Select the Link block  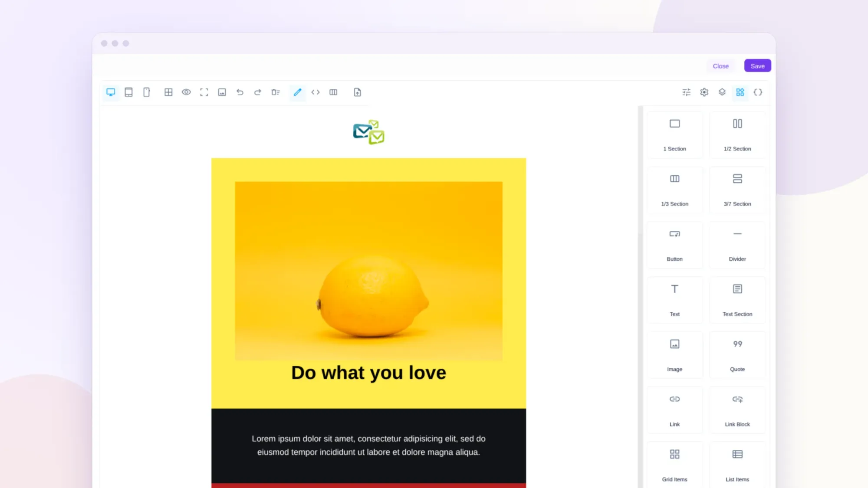tap(674, 410)
